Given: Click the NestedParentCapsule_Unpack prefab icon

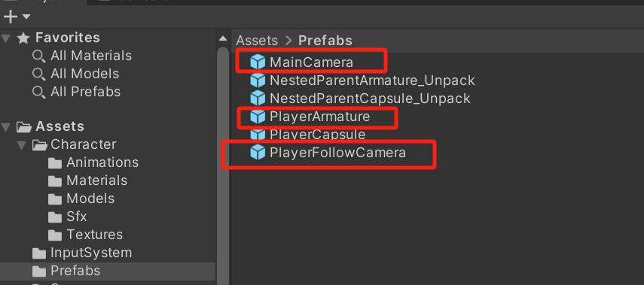Looking at the screenshot, I should 258,99.
